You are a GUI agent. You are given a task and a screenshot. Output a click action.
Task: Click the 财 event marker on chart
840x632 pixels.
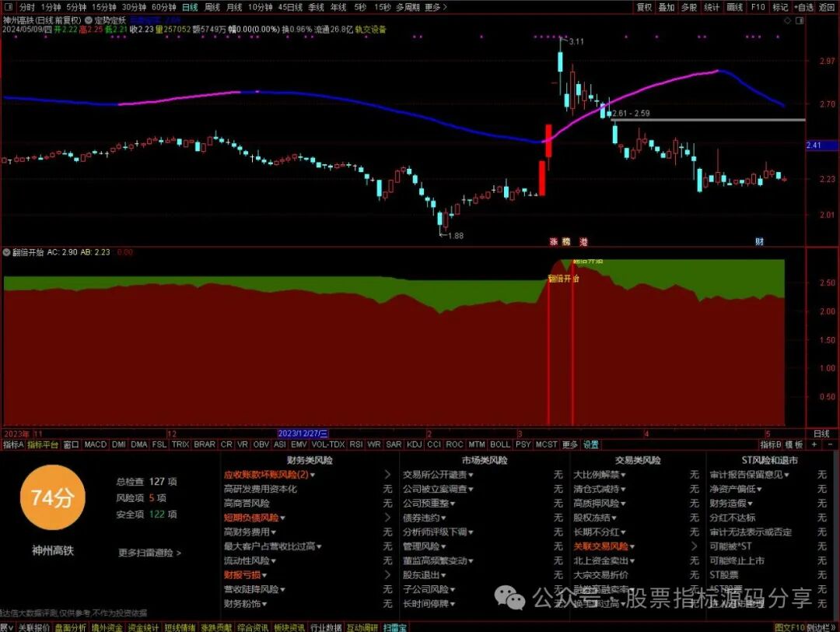coord(759,242)
